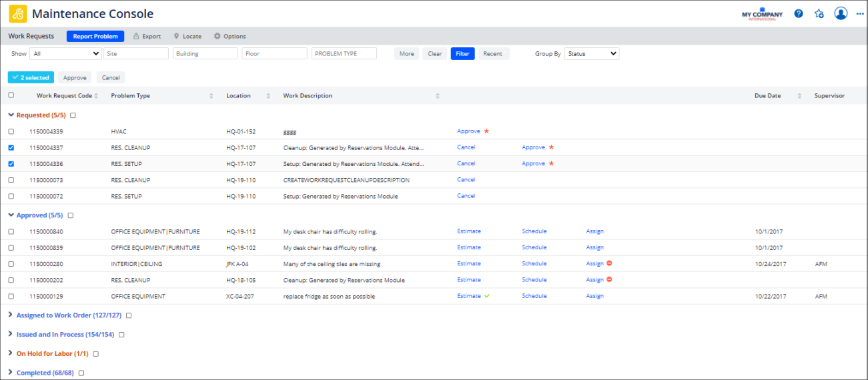Click Estimate link for request 1150000840
868x380 pixels.
point(468,231)
